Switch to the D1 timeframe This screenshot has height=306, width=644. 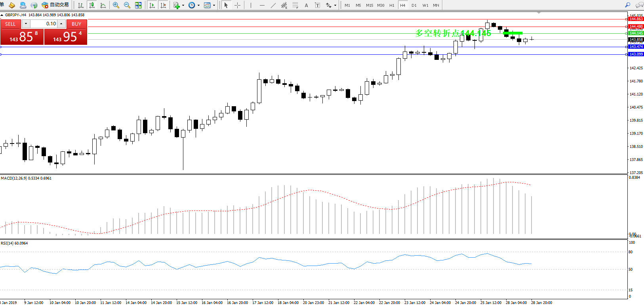click(414, 5)
